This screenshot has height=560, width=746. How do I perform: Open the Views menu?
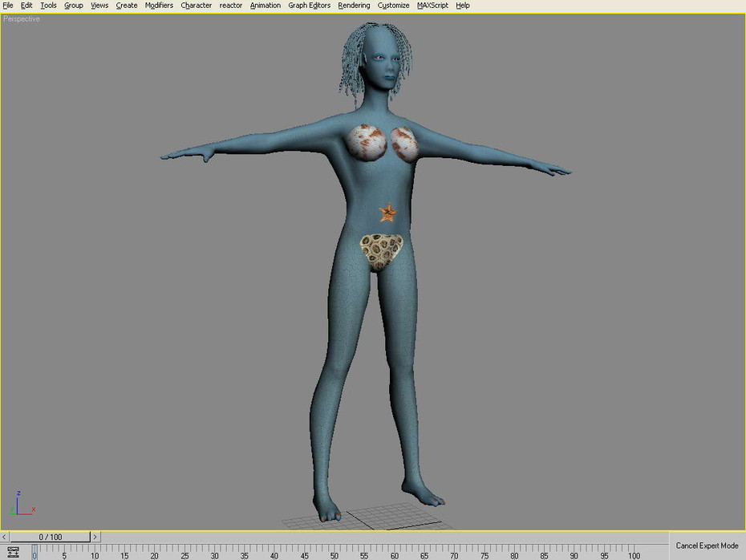pyautogui.click(x=99, y=6)
